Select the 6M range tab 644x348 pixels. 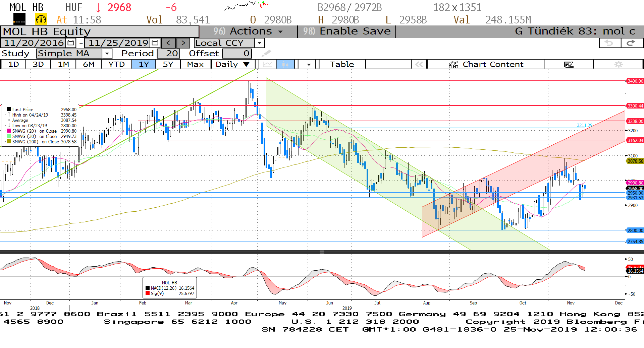click(x=89, y=64)
